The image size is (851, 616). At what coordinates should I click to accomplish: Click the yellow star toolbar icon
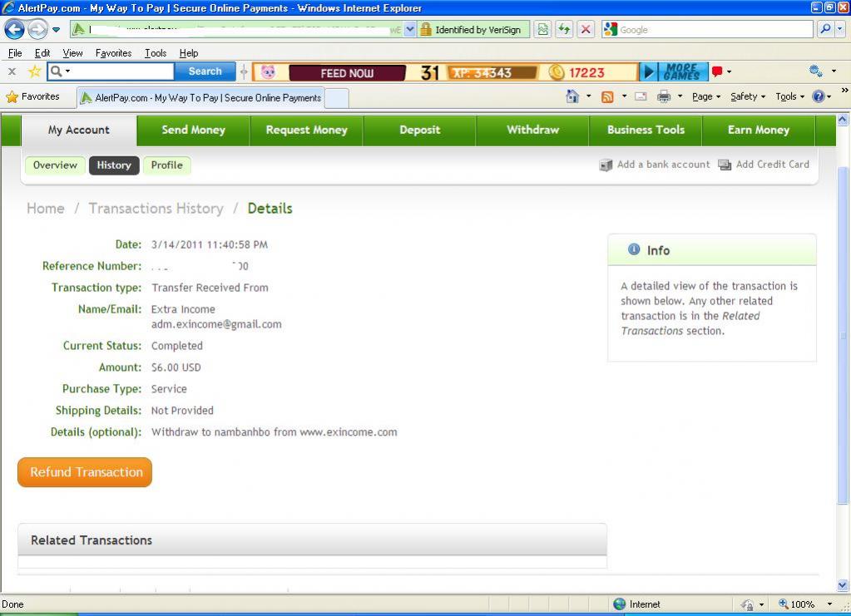35,71
